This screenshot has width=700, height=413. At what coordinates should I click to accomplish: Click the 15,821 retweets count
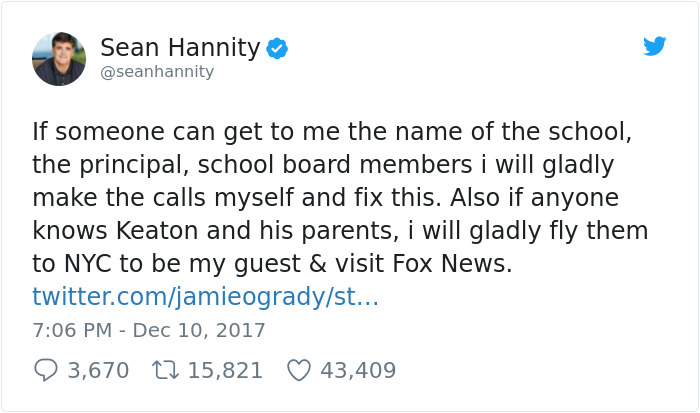point(225,370)
